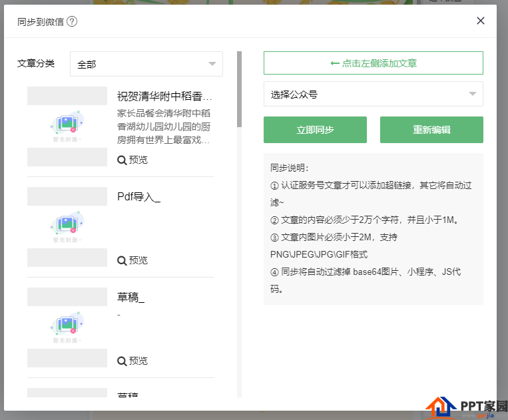Click the 文章分类 label
The image size is (508, 420).
(36, 63)
